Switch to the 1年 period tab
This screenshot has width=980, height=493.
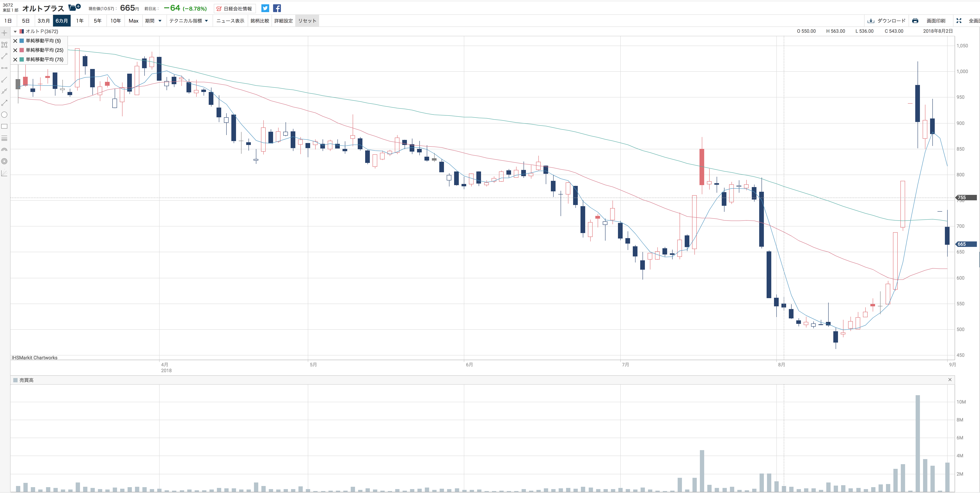80,21
